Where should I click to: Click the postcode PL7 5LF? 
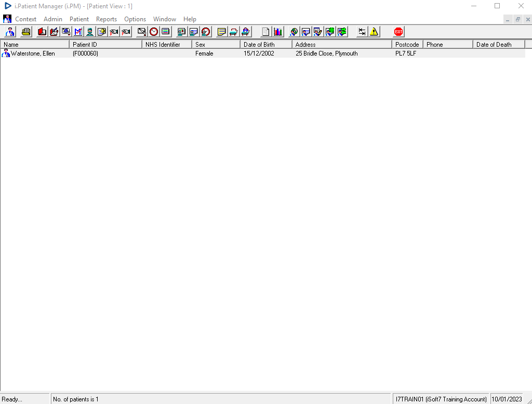pyautogui.click(x=405, y=53)
